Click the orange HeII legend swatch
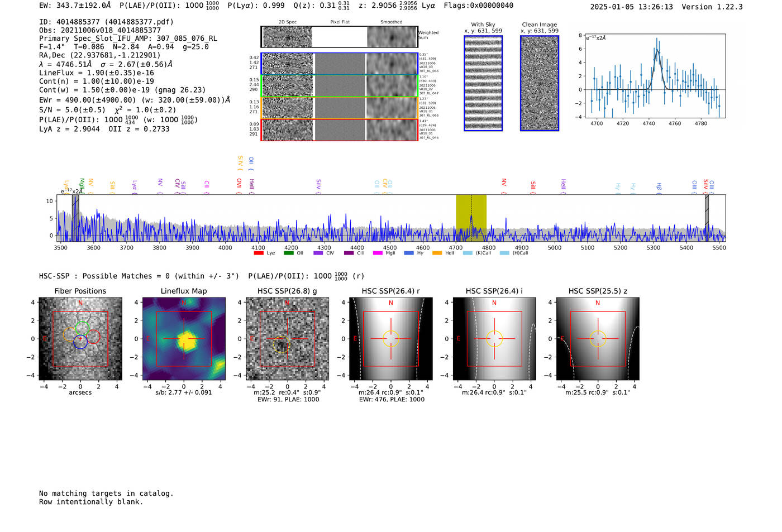782x532 pixels. coord(437,253)
